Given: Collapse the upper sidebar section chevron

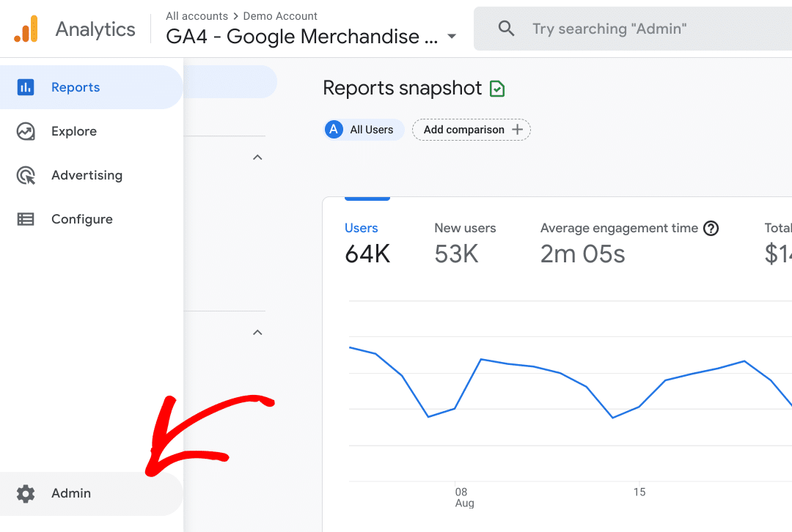Looking at the screenshot, I should pos(257,157).
